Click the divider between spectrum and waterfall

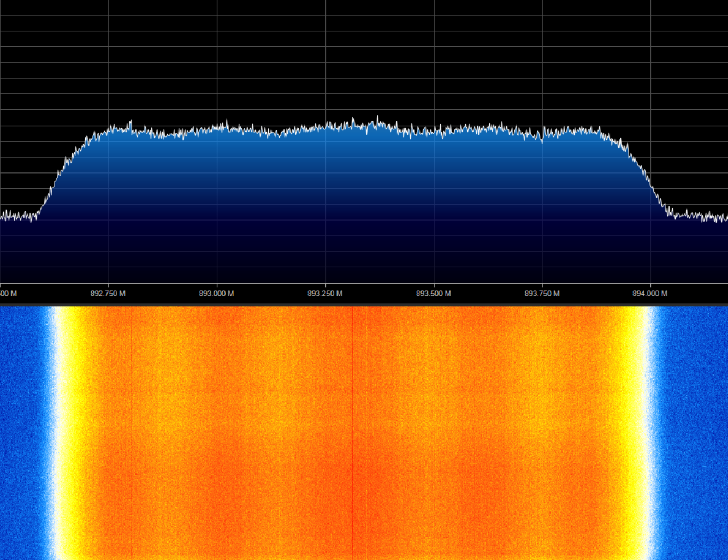[364, 305]
